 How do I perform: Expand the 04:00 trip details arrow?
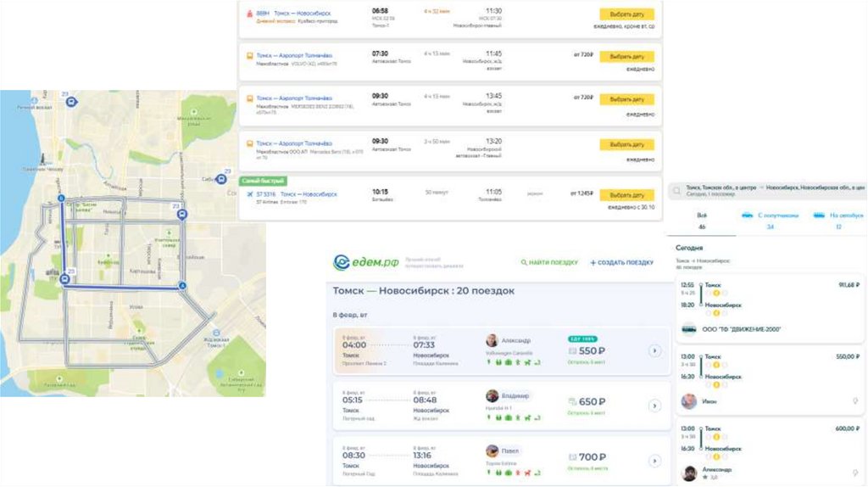point(654,350)
